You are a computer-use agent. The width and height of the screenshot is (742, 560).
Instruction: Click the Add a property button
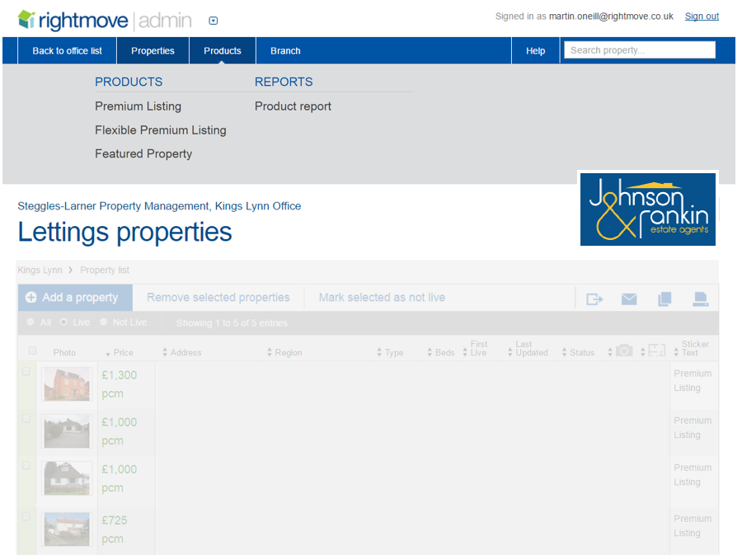(75, 297)
